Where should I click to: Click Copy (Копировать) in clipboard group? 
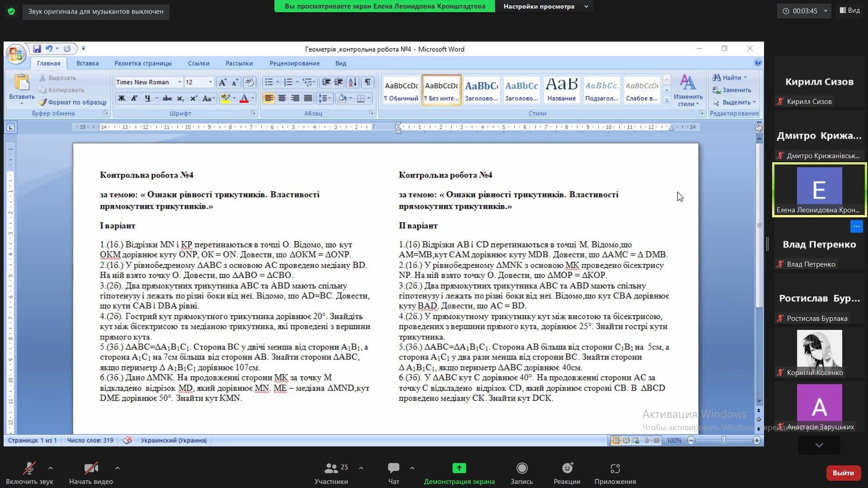[61, 90]
